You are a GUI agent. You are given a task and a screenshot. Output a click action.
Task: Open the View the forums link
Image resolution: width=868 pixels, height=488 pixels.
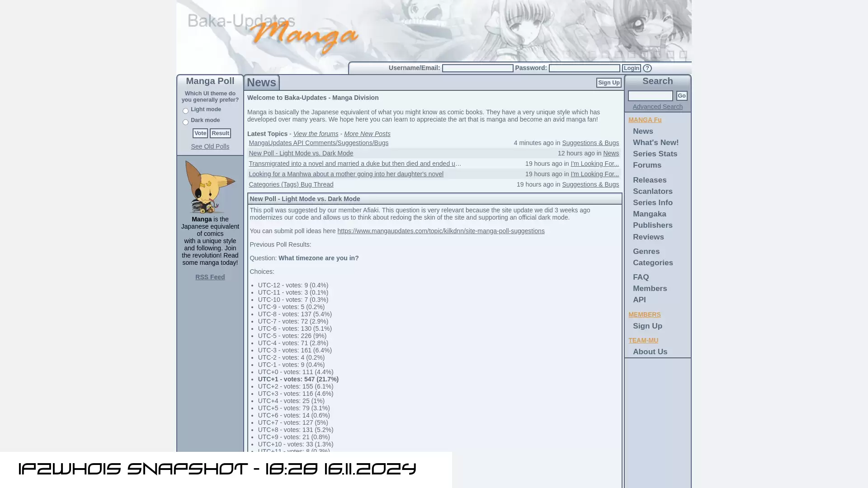(x=316, y=134)
